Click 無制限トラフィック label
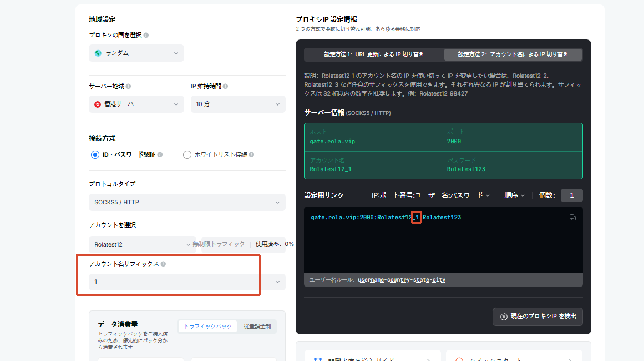The image size is (644, 361). tap(219, 244)
